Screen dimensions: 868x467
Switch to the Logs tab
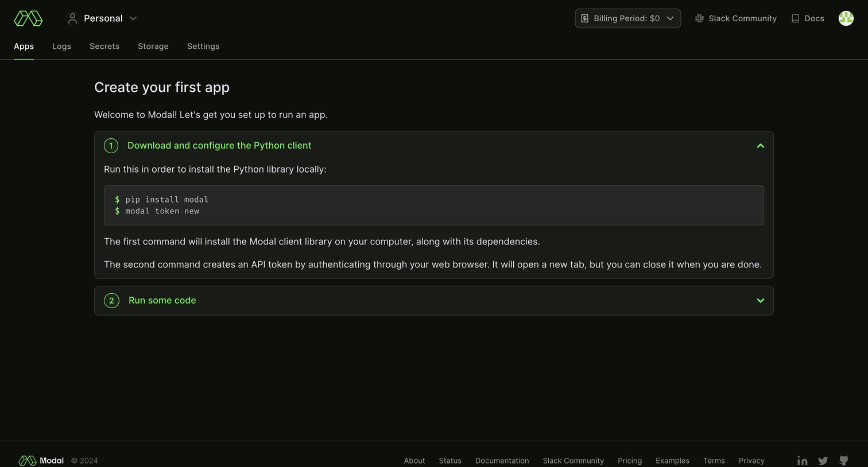tap(61, 46)
